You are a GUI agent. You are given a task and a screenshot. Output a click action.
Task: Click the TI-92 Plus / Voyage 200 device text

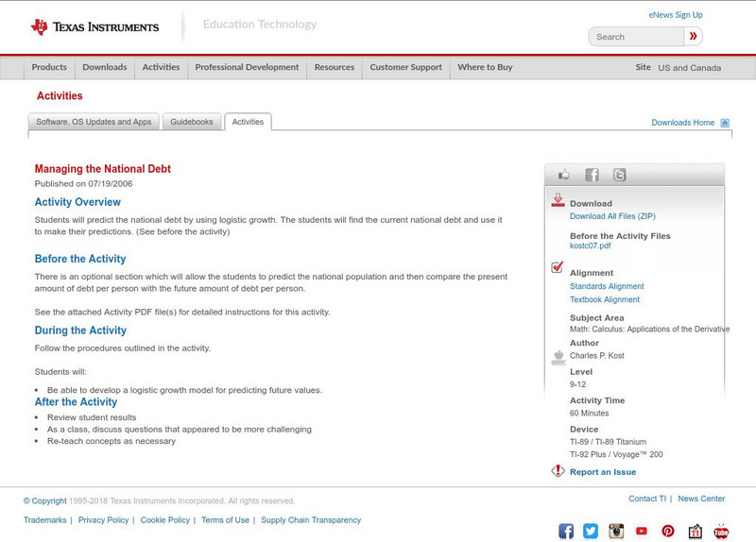(616, 454)
